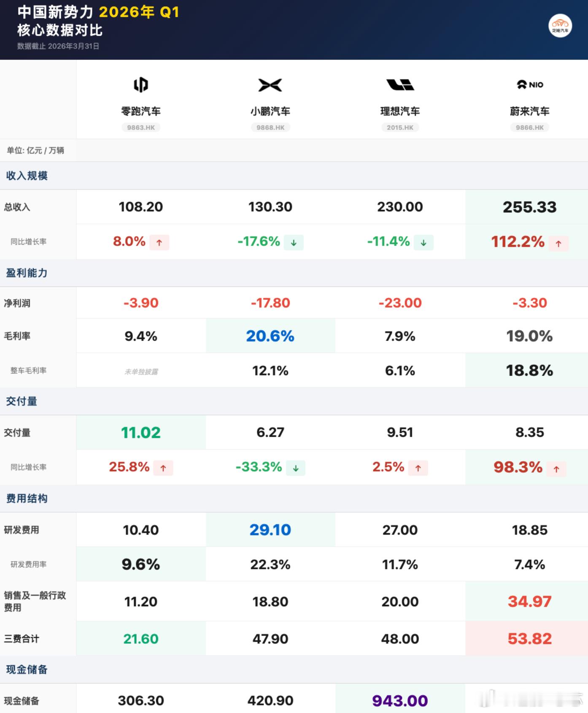The image size is (588, 713).
Task: Click Leapmotor's revenue value 108.20
Action: 141,207
